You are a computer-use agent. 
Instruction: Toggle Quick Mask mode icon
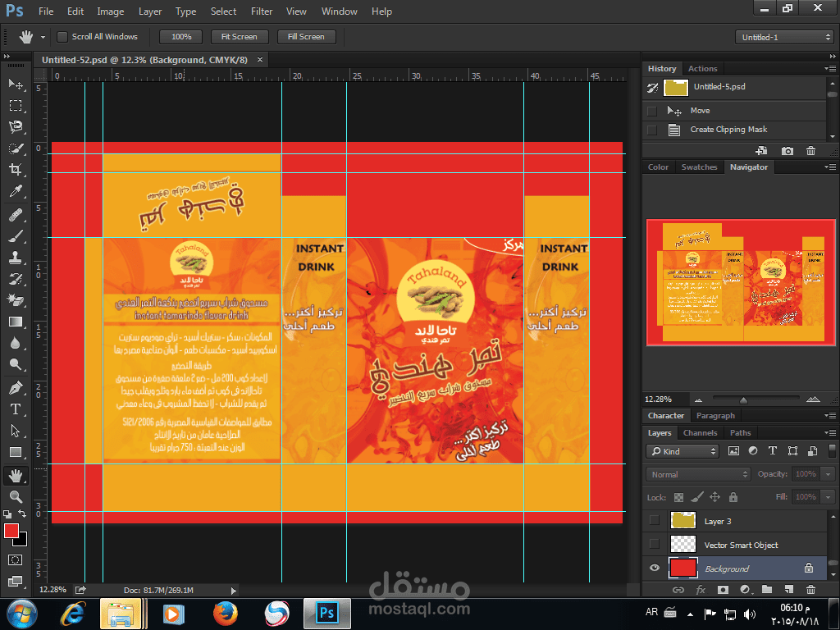(15, 559)
